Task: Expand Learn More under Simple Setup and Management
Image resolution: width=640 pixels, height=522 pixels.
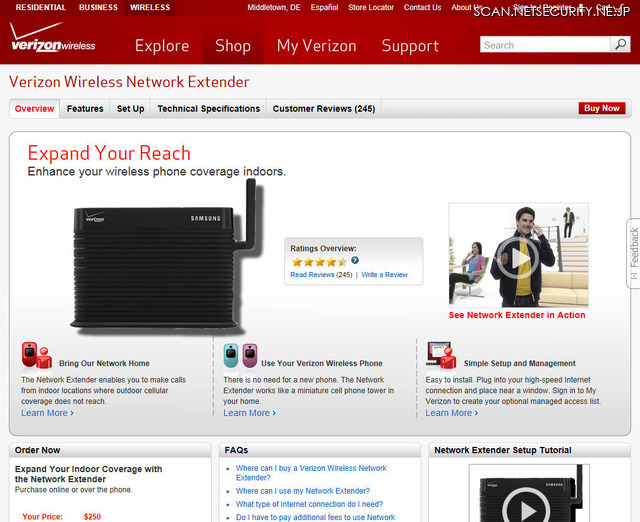Action: pos(451,413)
